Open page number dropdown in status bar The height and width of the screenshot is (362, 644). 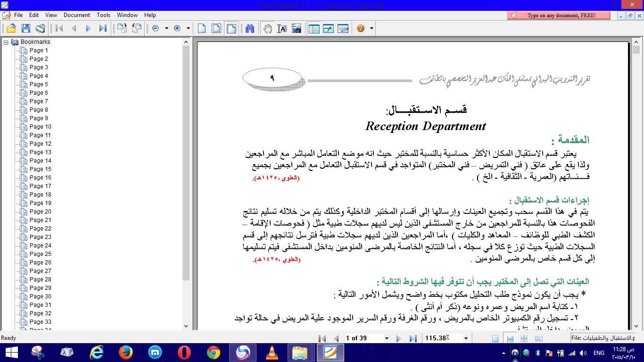[387, 338]
